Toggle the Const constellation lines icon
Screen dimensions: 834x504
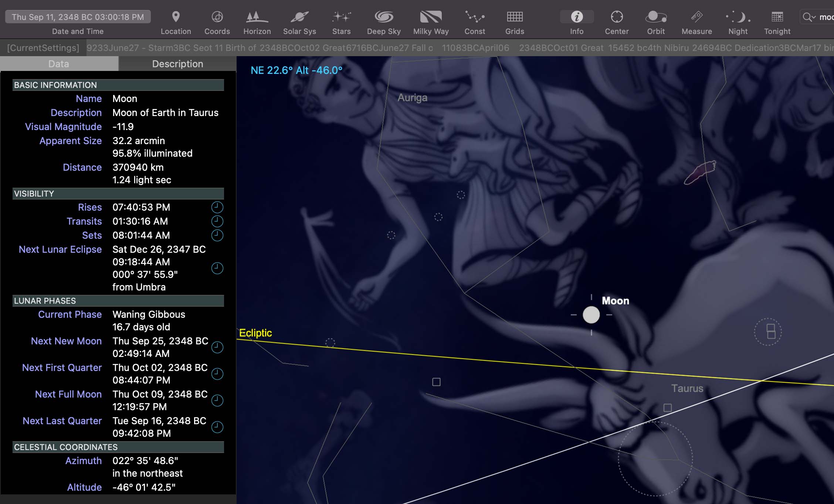tap(475, 17)
